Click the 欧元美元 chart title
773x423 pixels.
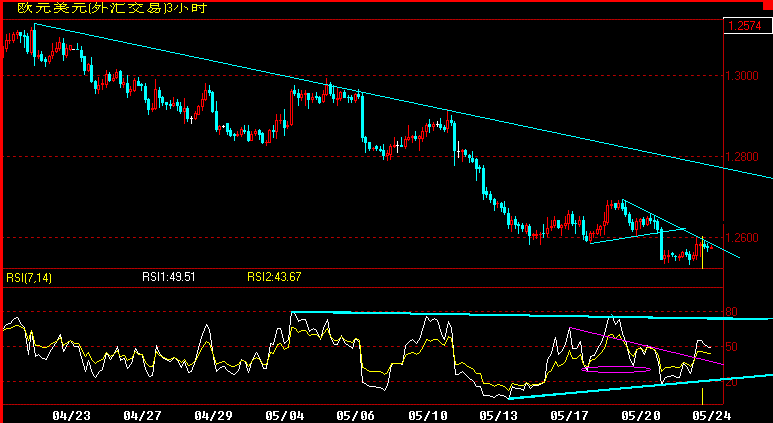[112, 8]
